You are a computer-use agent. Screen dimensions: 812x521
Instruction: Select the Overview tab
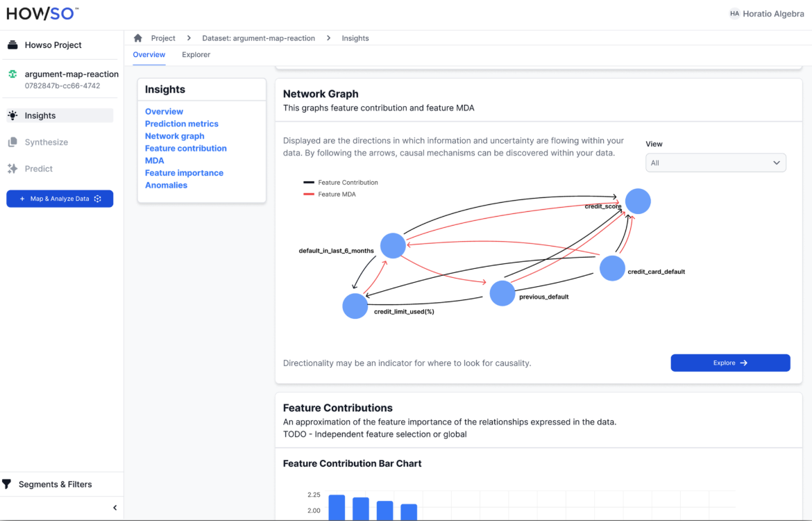pyautogui.click(x=149, y=55)
